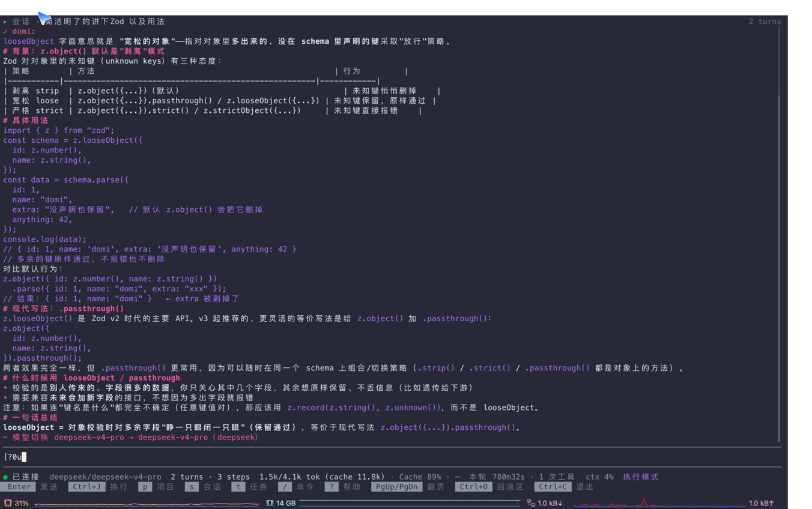
Task: Click the "1 次工具" status entry
Action: tap(557, 477)
